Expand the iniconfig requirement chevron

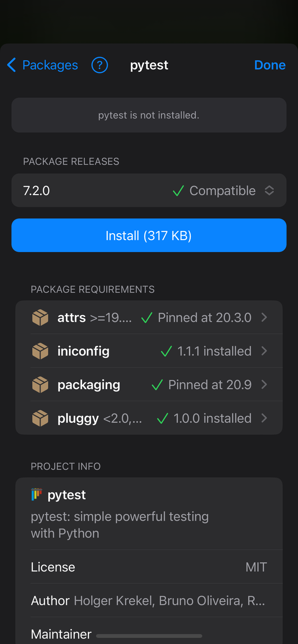(x=264, y=351)
